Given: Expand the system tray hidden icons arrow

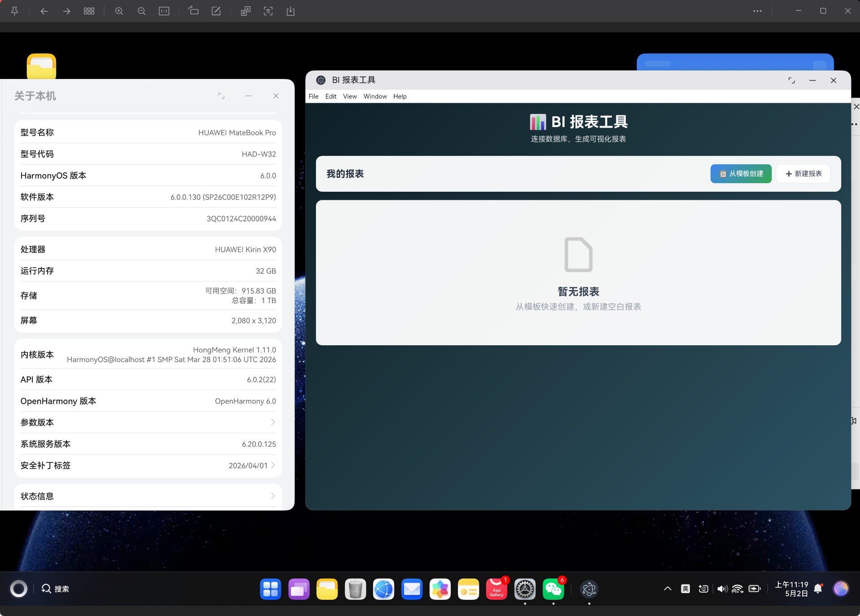Looking at the screenshot, I should click(x=667, y=589).
